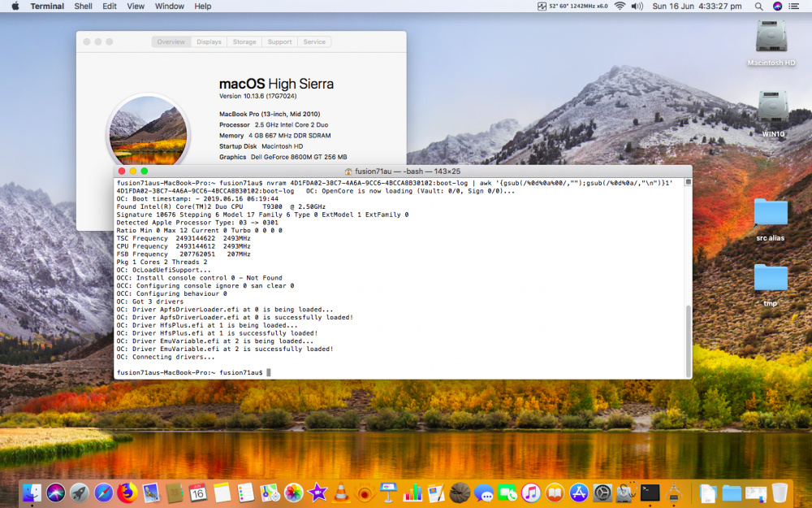The width and height of the screenshot is (812, 508).
Task: Click the 'Pkg 1 Cores 2 Threads 2' line
Action: (162, 263)
